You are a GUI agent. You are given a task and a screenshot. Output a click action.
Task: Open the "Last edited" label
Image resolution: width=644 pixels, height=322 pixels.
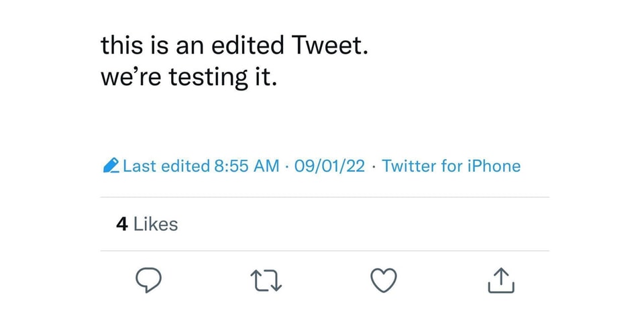pos(166,166)
